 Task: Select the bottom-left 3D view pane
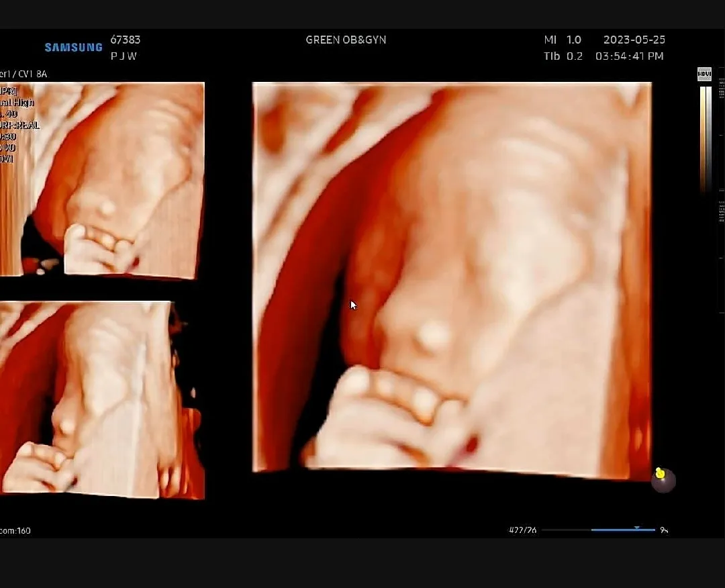[x=102, y=400]
